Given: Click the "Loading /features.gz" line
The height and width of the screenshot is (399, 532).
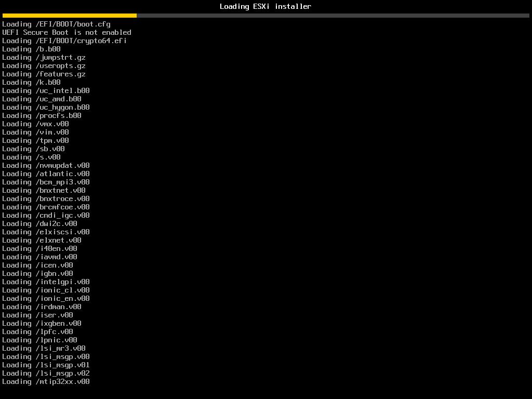Looking at the screenshot, I should [44, 74].
